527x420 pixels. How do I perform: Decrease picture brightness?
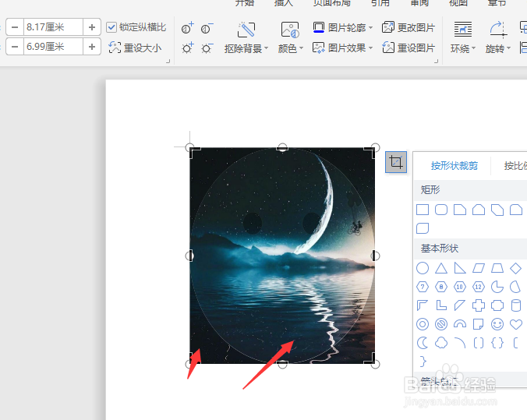click(207, 48)
